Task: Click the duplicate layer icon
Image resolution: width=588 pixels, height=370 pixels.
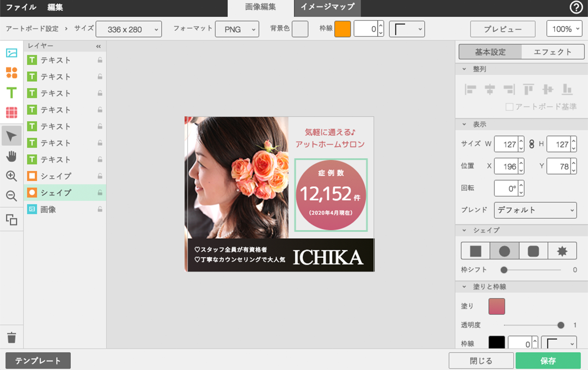Action: click(11, 220)
